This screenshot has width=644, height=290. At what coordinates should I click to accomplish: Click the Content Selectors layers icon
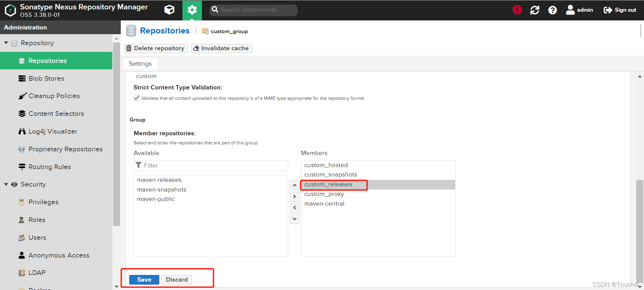(x=22, y=114)
